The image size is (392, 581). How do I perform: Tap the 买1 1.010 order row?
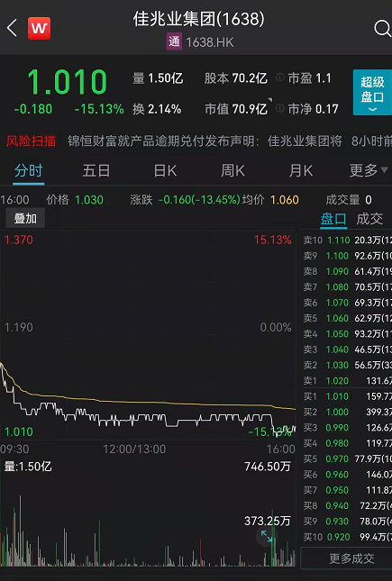pyautogui.click(x=347, y=396)
